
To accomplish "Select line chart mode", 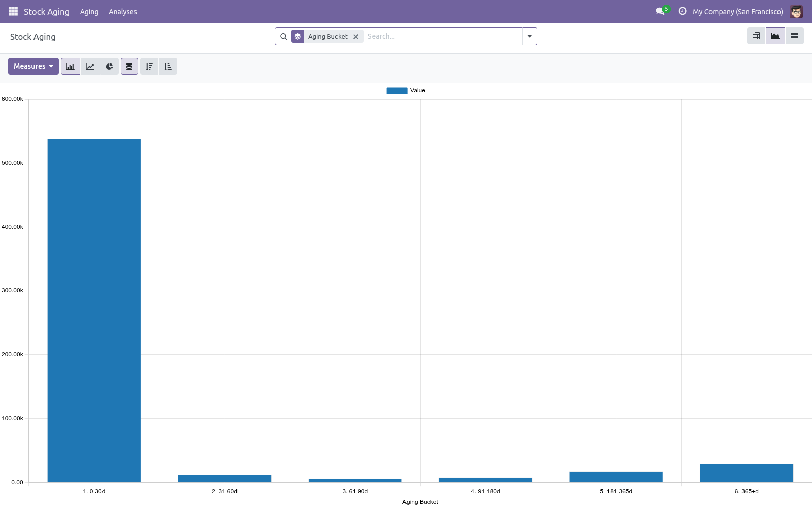I will click(x=90, y=67).
